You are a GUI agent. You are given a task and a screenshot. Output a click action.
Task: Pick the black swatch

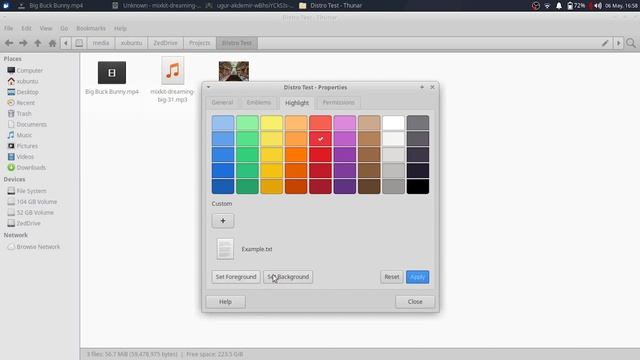point(418,186)
